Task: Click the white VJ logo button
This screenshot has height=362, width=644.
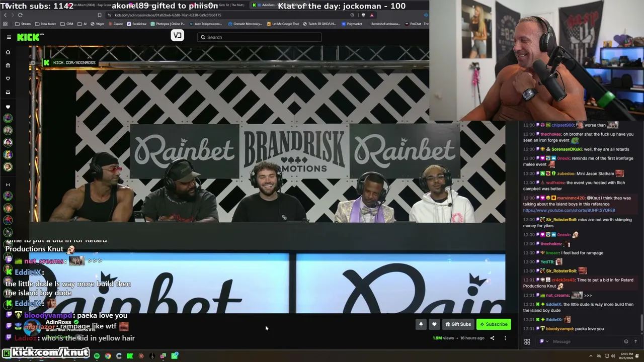Action: 177,35
